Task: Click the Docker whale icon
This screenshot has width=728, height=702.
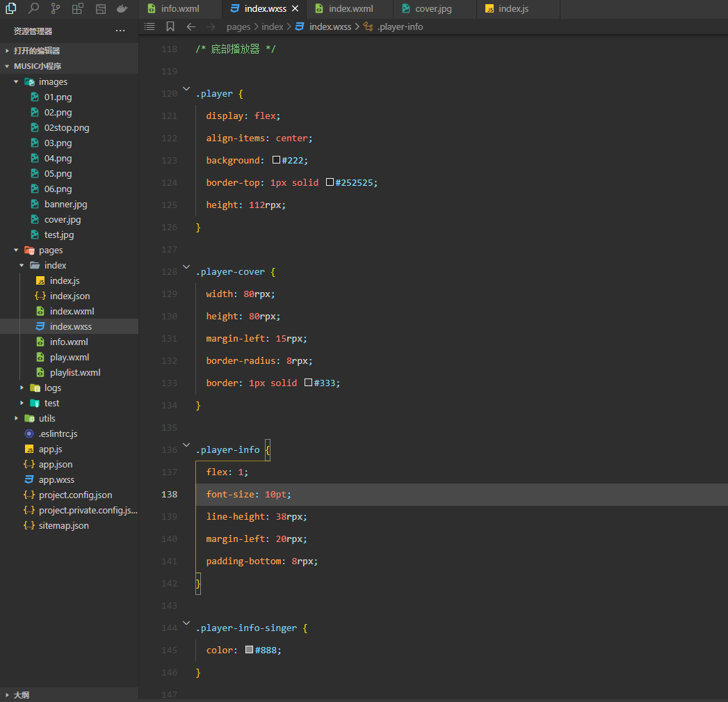Action: pyautogui.click(x=122, y=8)
